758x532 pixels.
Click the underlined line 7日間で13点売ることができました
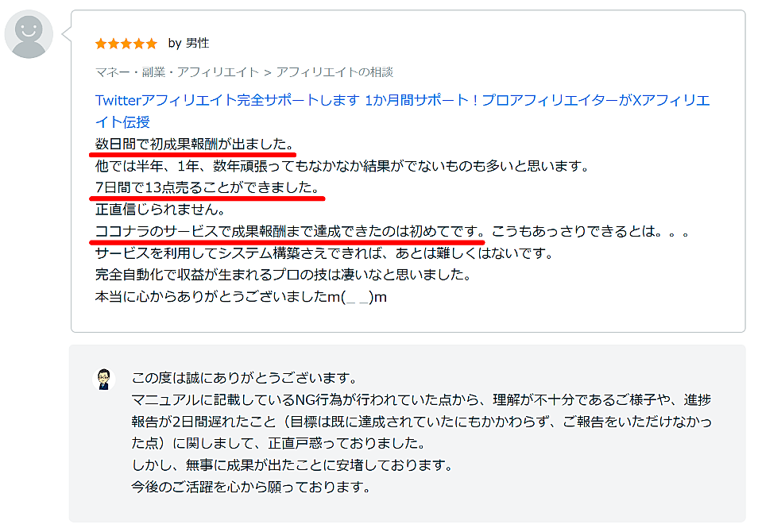209,187
